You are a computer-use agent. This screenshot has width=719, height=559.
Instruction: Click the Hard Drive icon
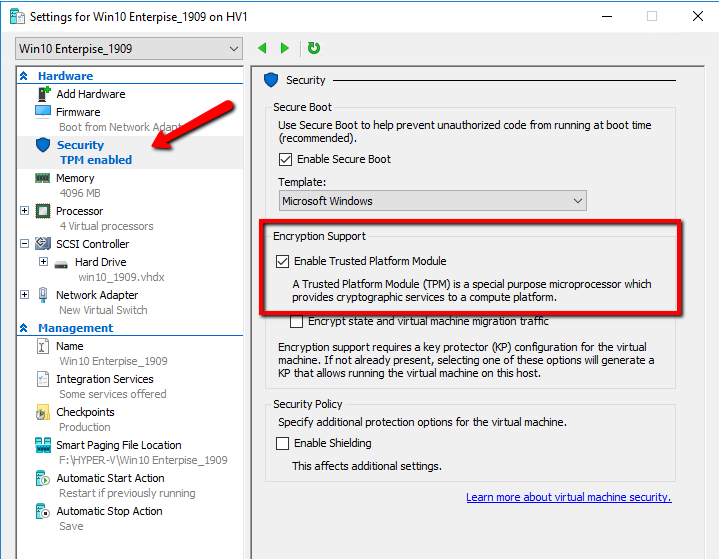[x=61, y=264]
